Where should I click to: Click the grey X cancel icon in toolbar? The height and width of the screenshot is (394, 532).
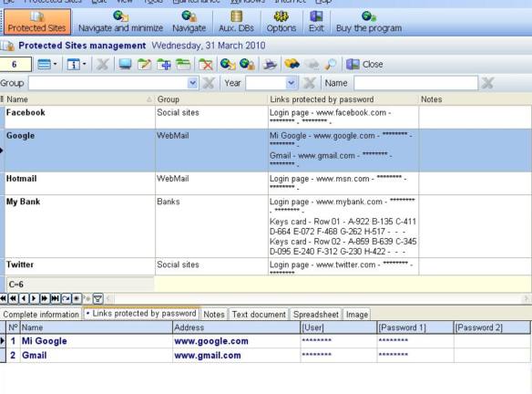click(x=102, y=64)
